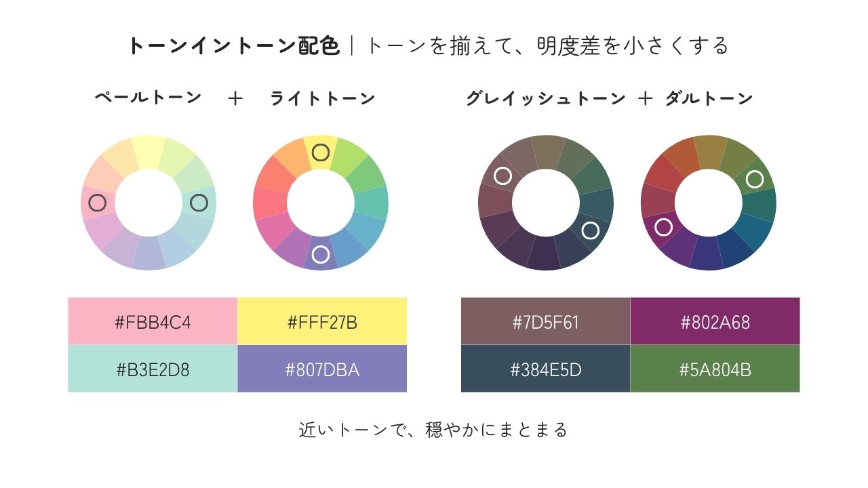
Task: Click the brown-gray #7D5F61 swatch
Action: click(x=545, y=321)
